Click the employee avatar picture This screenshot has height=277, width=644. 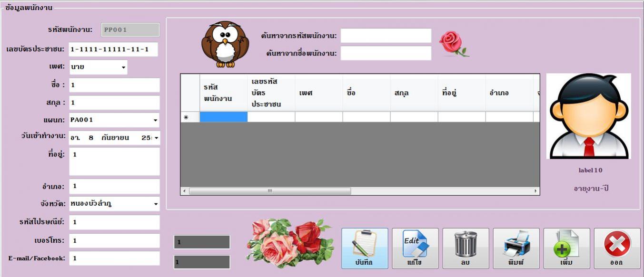pos(588,116)
